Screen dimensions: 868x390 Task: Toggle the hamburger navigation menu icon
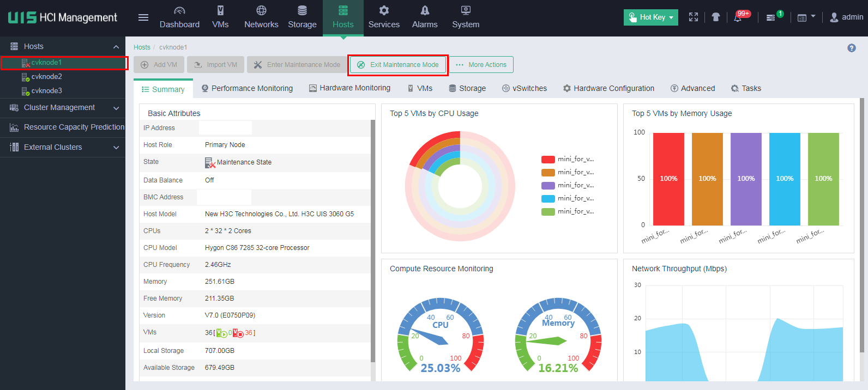tap(143, 17)
